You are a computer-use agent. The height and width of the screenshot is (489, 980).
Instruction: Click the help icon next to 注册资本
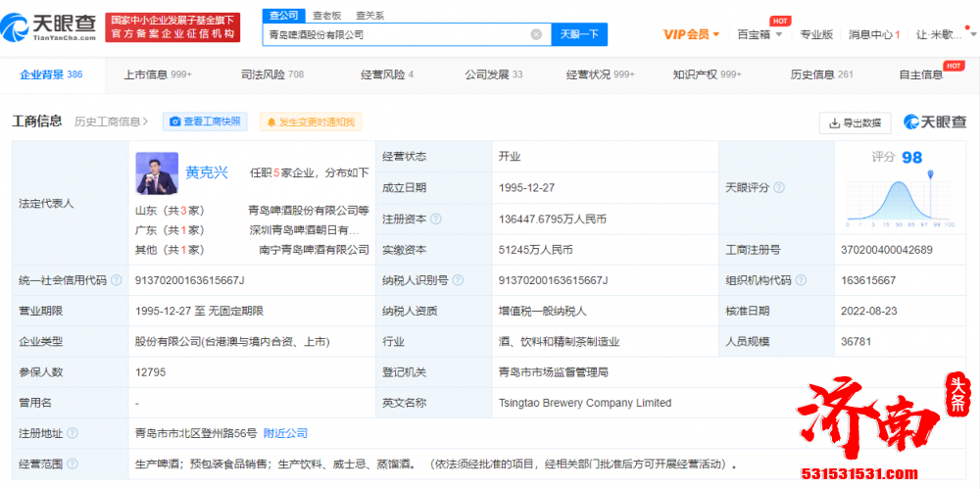tap(436, 219)
